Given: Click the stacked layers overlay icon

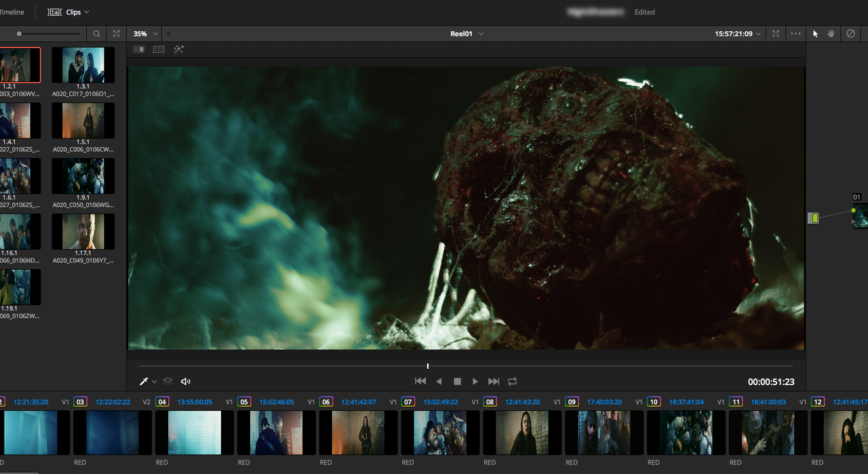Looking at the screenshot, I should pos(168,382).
